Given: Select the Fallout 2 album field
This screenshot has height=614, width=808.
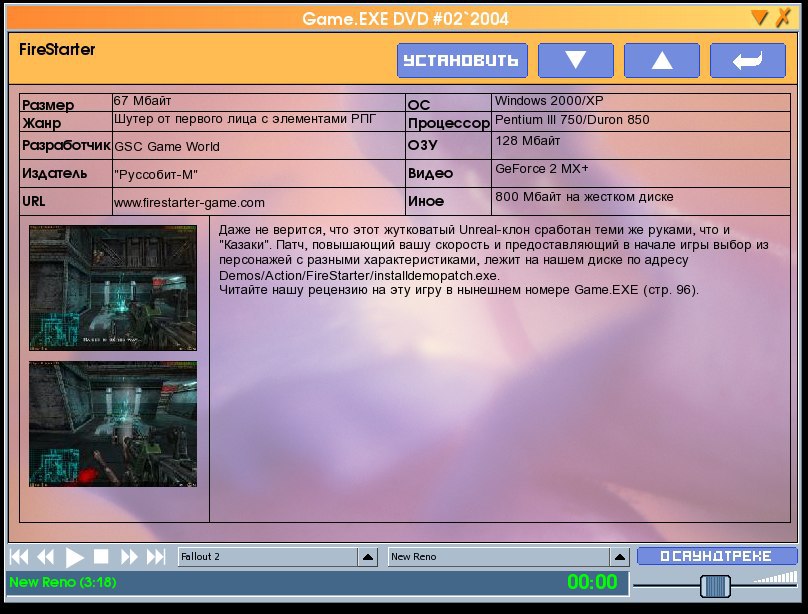Looking at the screenshot, I should (x=268, y=557).
